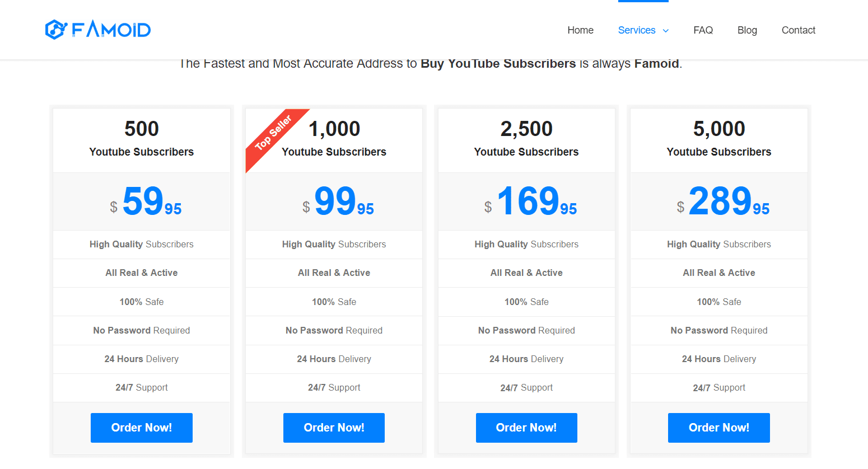The image size is (868, 469).
Task: Select the 500 Youtube Subscribers heading
Action: 142,139
